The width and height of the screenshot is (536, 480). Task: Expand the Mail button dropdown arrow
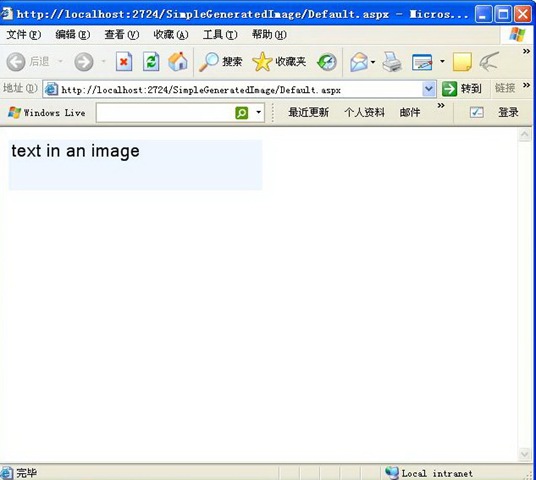click(373, 62)
